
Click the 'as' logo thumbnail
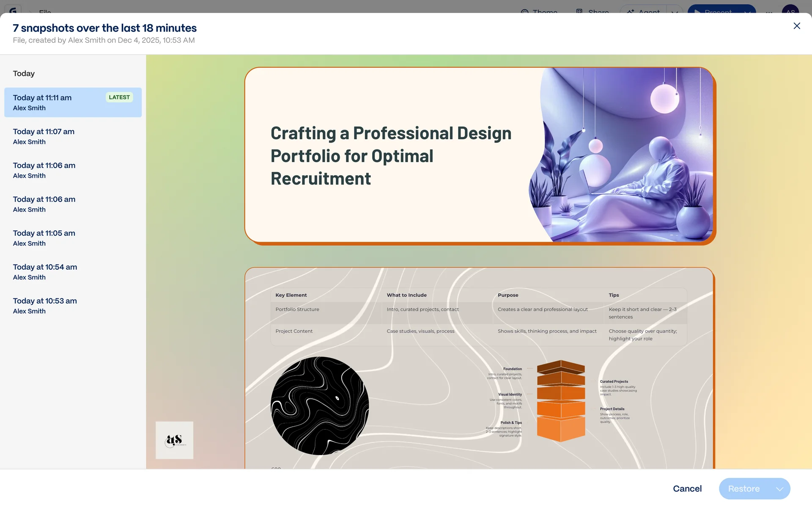[x=174, y=440]
